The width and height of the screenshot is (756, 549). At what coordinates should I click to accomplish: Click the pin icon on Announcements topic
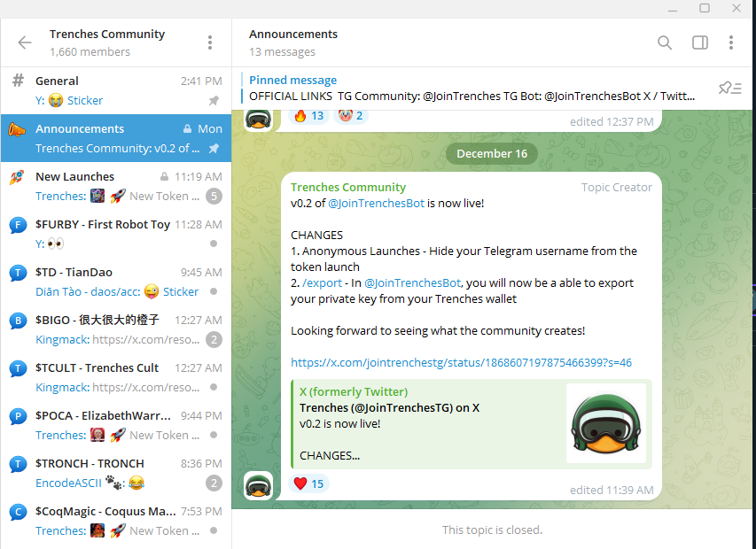[214, 149]
